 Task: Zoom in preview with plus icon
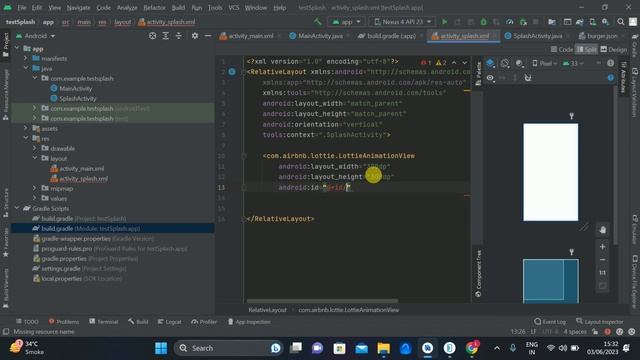point(602,247)
